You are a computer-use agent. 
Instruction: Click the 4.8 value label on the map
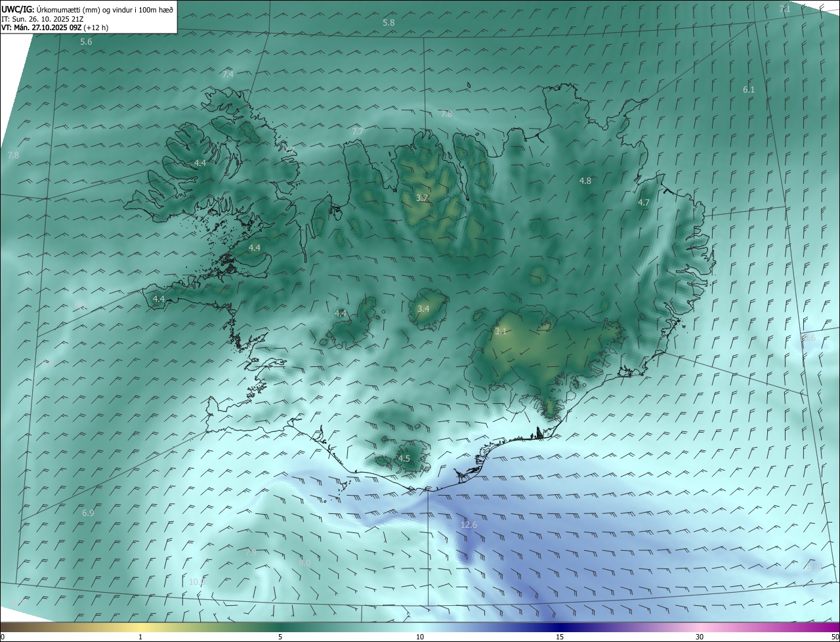click(585, 181)
